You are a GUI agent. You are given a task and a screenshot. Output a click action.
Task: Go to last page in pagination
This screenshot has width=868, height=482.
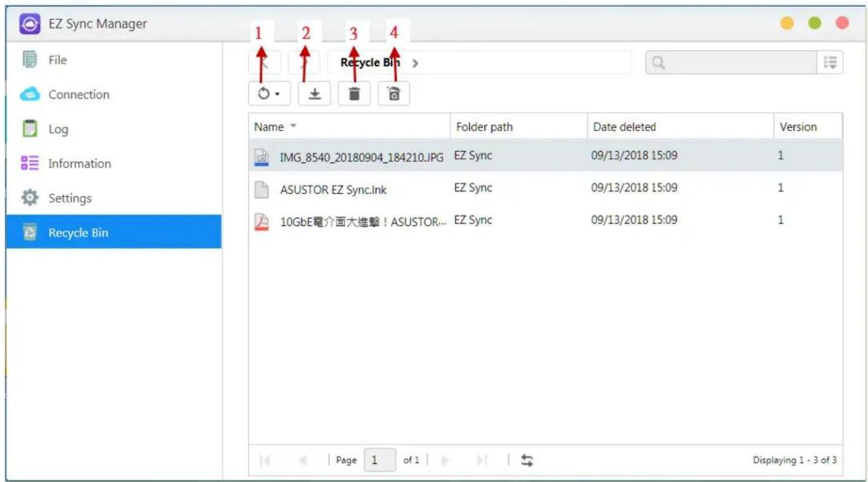[481, 460]
